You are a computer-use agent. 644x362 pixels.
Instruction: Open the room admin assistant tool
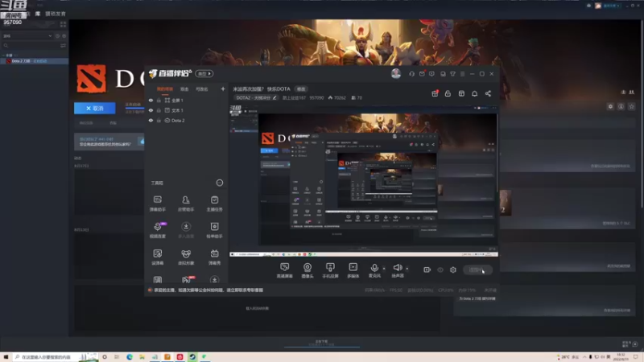tap(186, 204)
